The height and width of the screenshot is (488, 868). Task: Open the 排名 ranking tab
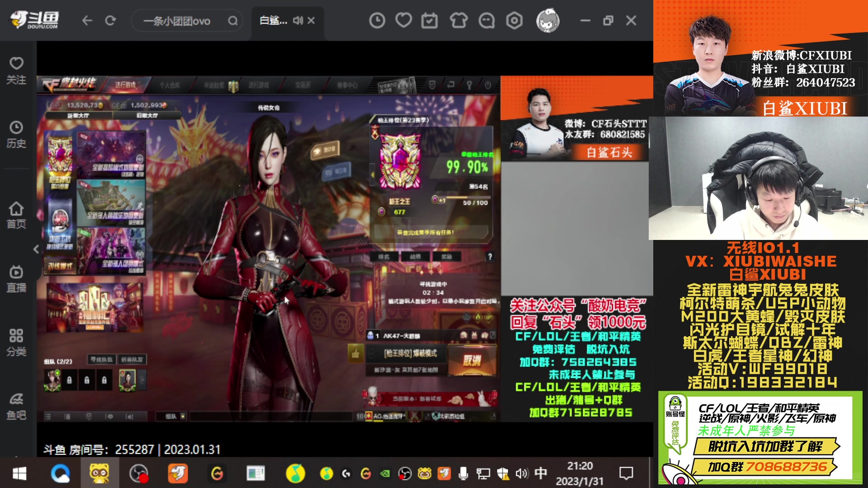pyautogui.click(x=384, y=257)
